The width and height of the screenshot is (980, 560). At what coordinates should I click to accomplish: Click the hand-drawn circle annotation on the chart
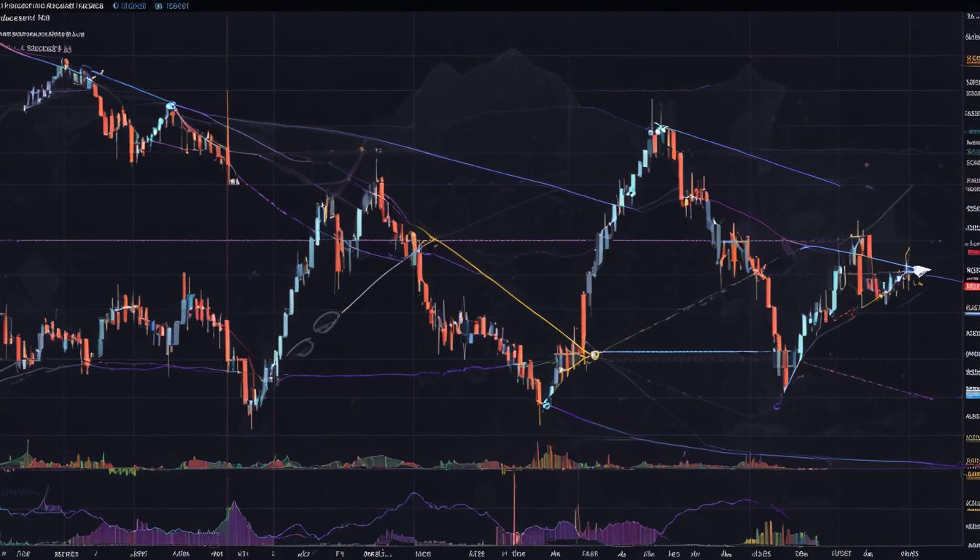click(x=327, y=323)
